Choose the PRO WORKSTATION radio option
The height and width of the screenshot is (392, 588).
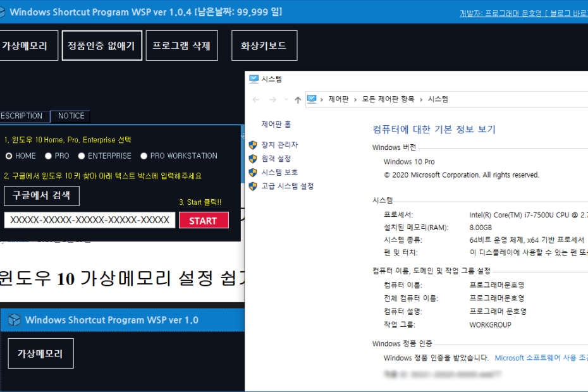click(144, 156)
